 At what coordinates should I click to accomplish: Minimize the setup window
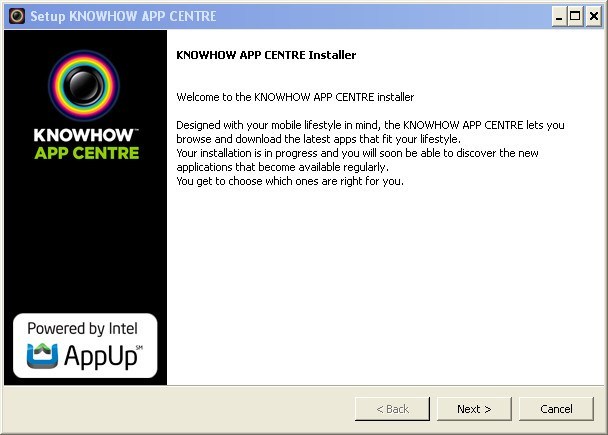click(559, 17)
